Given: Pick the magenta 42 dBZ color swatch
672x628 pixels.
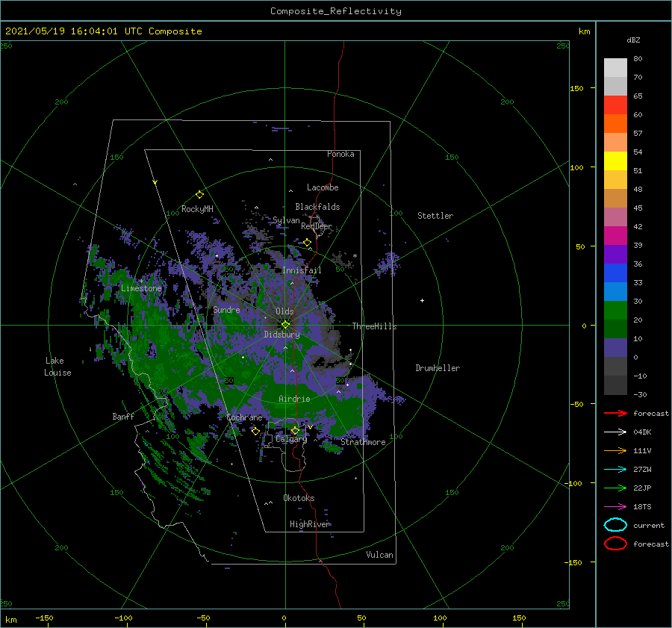Looking at the screenshot, I should coord(615,235).
